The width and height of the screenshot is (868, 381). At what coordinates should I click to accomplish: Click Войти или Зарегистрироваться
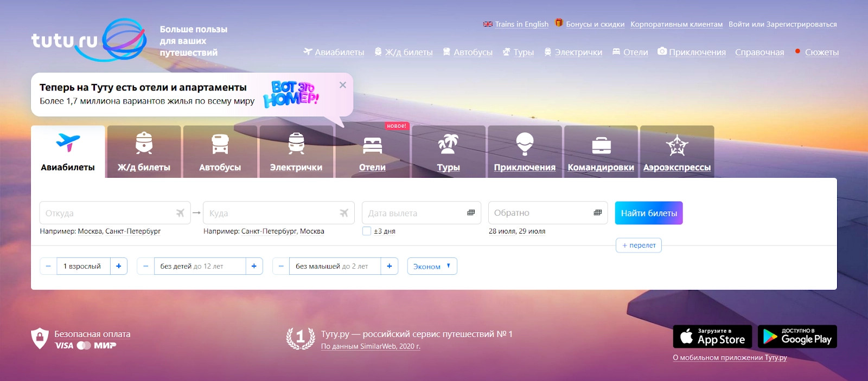(783, 24)
